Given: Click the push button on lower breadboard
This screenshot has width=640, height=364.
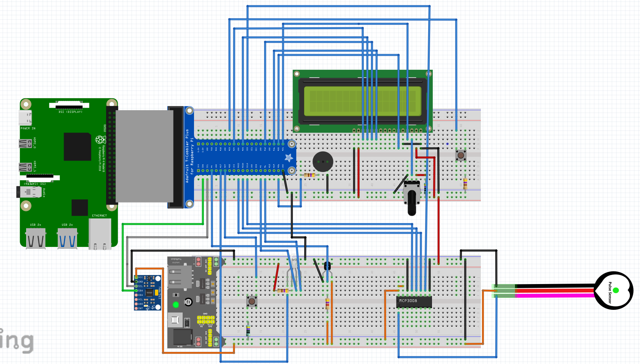Looking at the screenshot, I should pyautogui.click(x=252, y=302).
